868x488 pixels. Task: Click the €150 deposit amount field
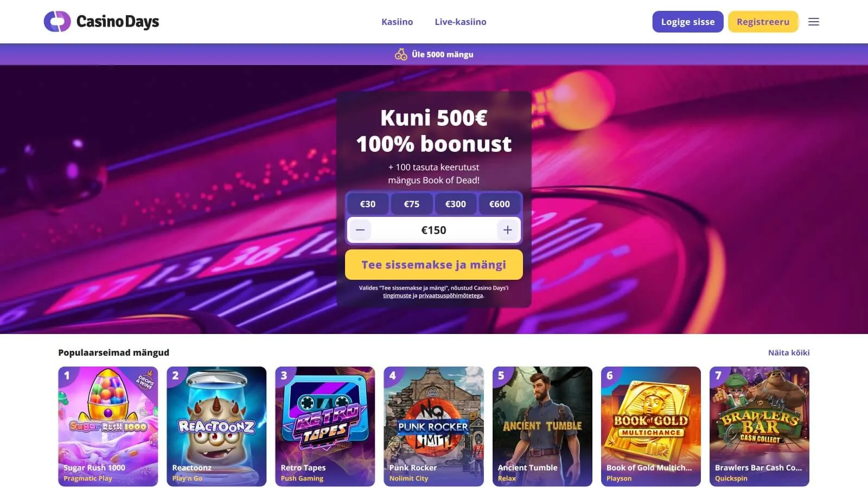click(434, 230)
